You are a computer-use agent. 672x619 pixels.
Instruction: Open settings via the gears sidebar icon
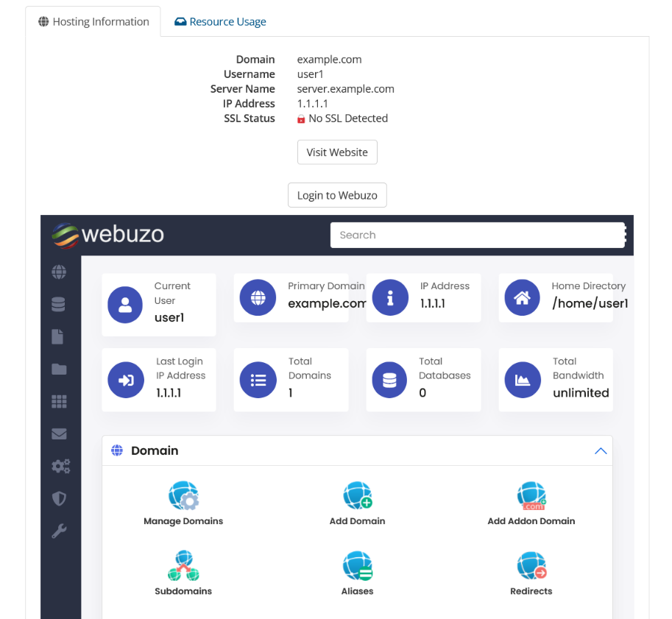[x=60, y=466]
